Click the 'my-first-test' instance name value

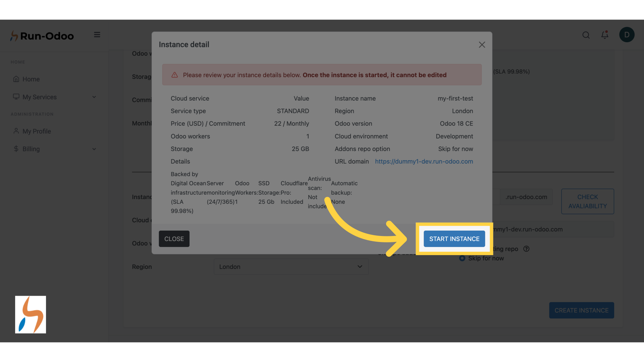pos(455,99)
